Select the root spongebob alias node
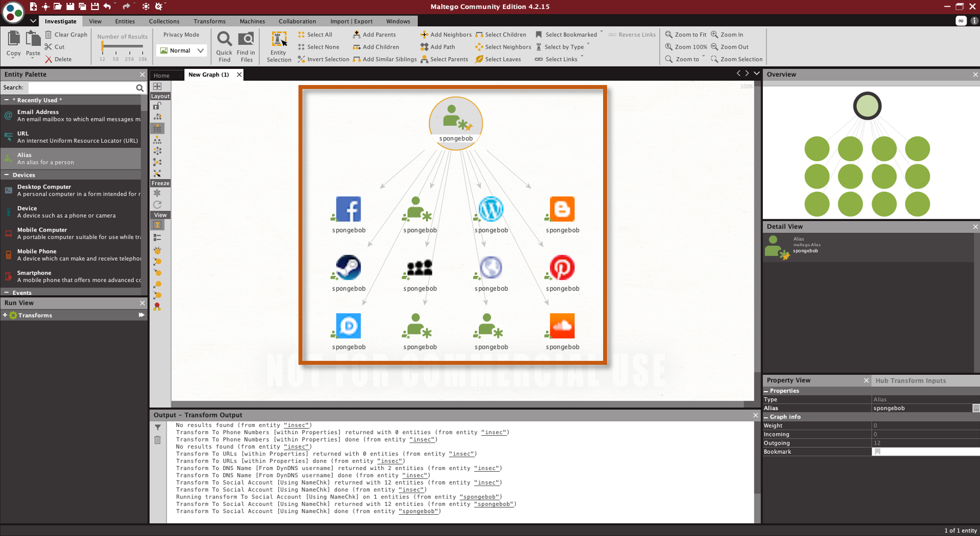 pyautogui.click(x=456, y=123)
